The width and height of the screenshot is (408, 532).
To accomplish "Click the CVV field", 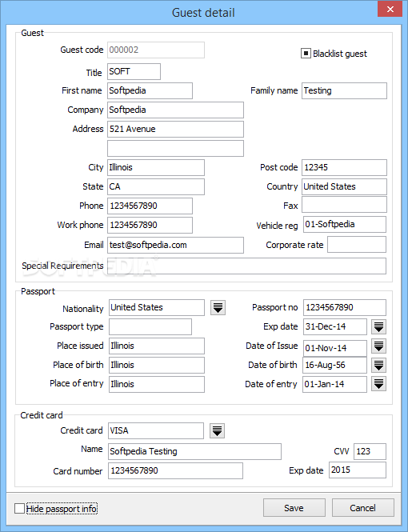I will [x=370, y=451].
